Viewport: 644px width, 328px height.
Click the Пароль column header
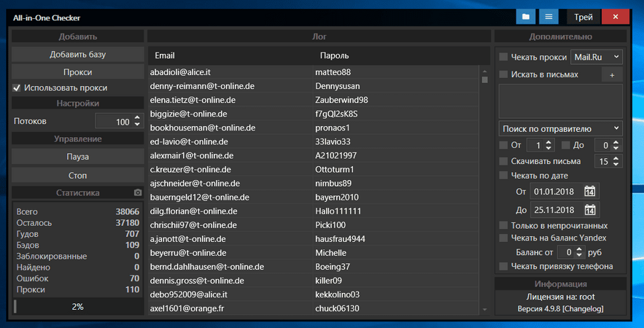point(335,56)
